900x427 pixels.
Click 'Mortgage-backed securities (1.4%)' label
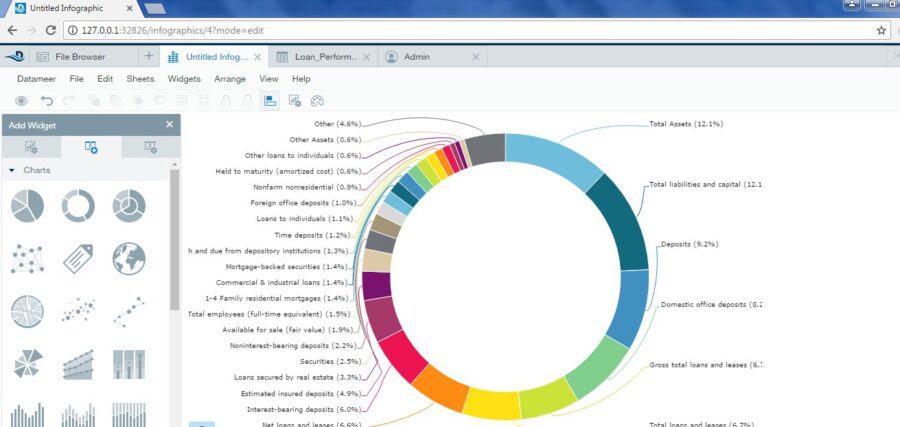[x=287, y=267]
